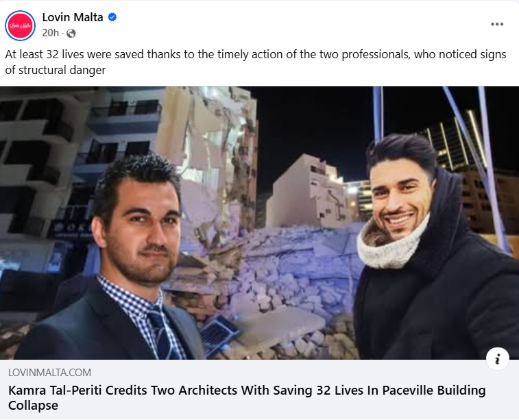Click the blue verified badge
Screen dimensions: 519x420
coord(112,17)
